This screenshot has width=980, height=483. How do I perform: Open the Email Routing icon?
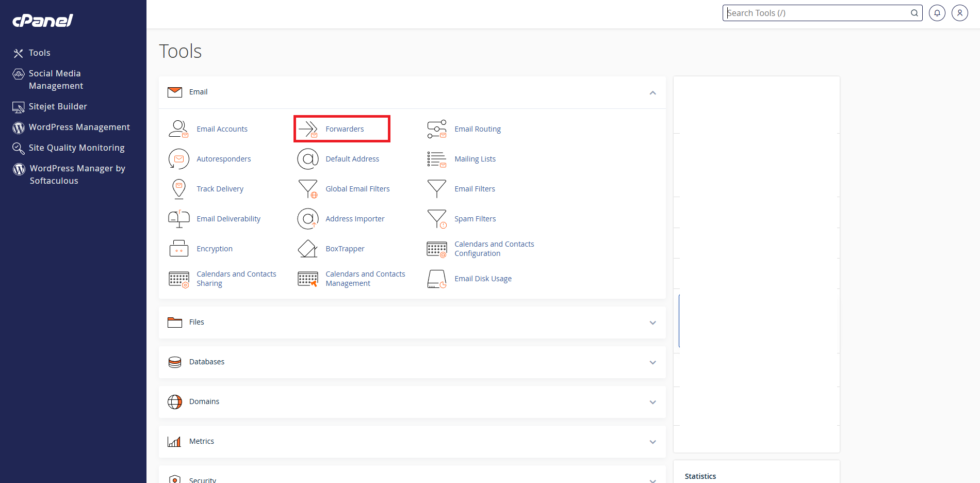click(437, 129)
